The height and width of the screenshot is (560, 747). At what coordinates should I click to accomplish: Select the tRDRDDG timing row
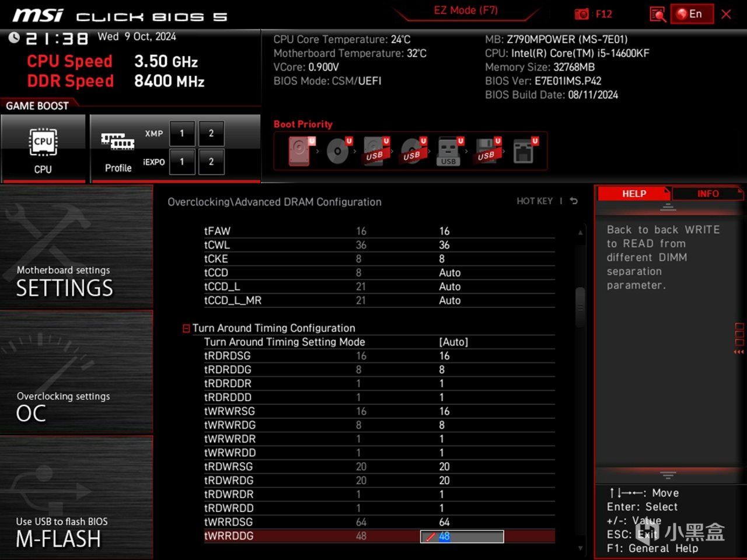coord(379,370)
